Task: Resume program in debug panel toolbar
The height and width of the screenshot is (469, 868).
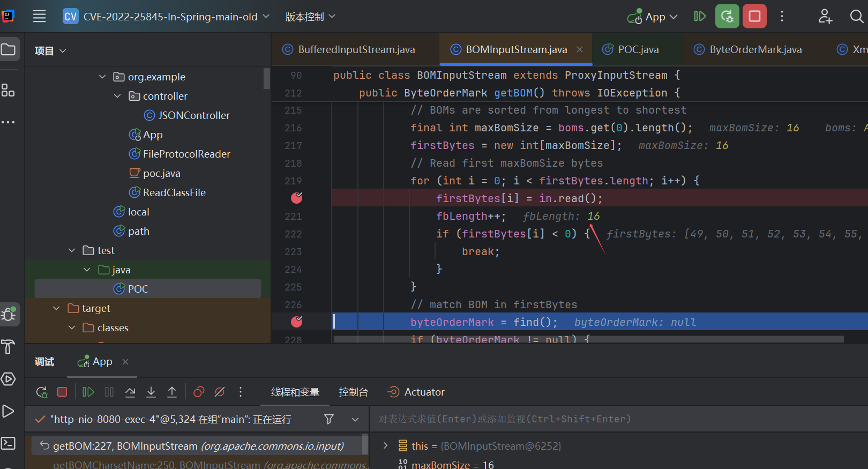Action: [x=88, y=392]
